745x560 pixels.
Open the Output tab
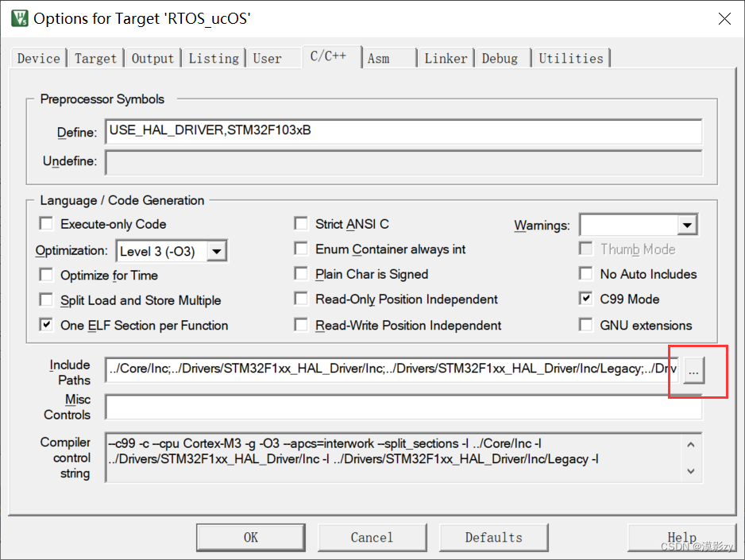pyautogui.click(x=152, y=59)
